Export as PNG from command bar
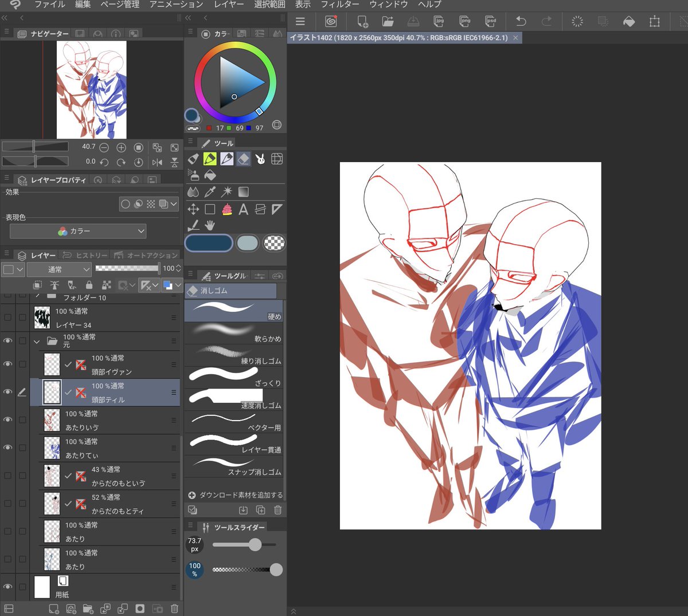 pyautogui.click(x=465, y=21)
